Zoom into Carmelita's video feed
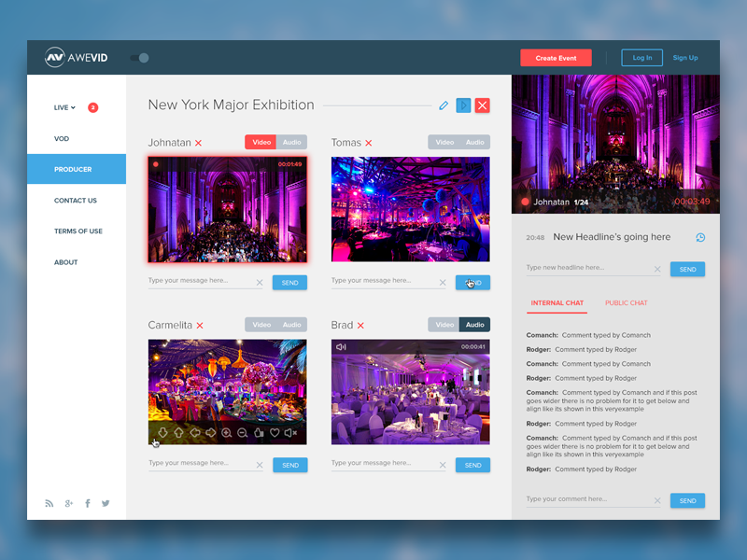 tap(226, 431)
